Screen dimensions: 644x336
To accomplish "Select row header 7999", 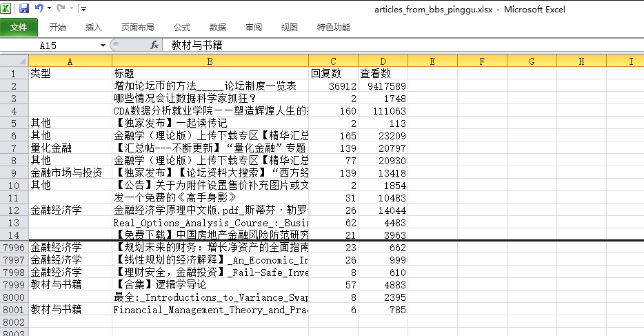I will tap(14, 285).
